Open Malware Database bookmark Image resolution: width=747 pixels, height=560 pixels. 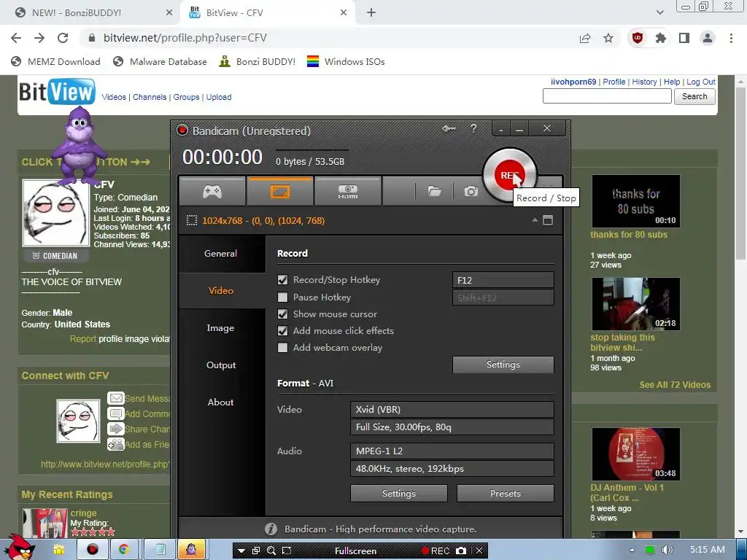pyautogui.click(x=160, y=61)
